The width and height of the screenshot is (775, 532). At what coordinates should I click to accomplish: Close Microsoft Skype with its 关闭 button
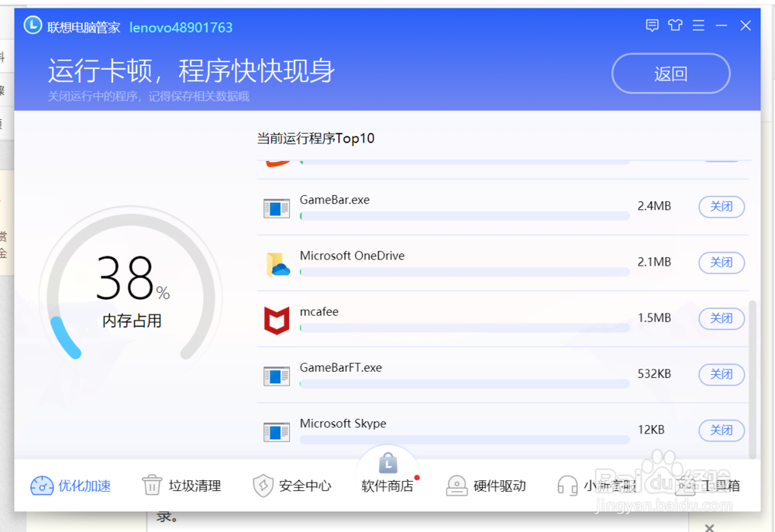coord(721,431)
